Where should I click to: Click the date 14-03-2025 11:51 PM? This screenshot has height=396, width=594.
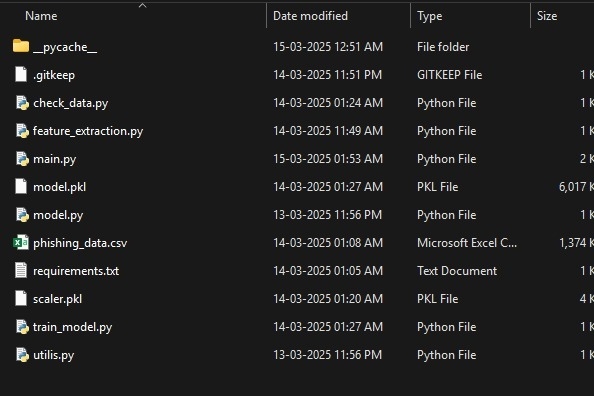328,75
